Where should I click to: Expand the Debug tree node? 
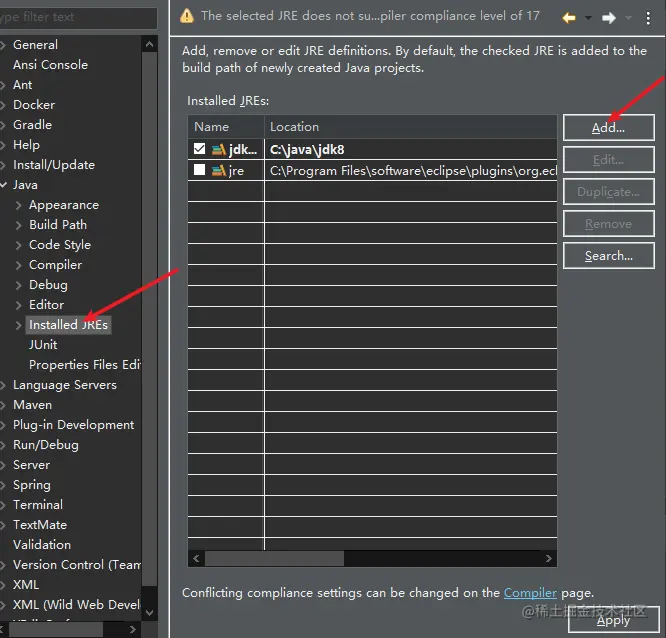[x=18, y=285]
